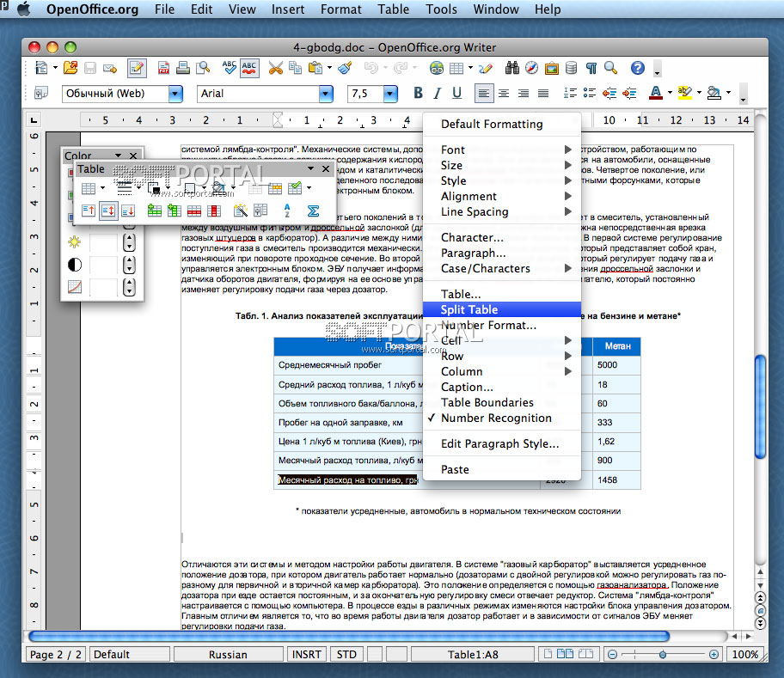Expand the Row submenu
Screen dimensions: 784x678
coord(501,357)
